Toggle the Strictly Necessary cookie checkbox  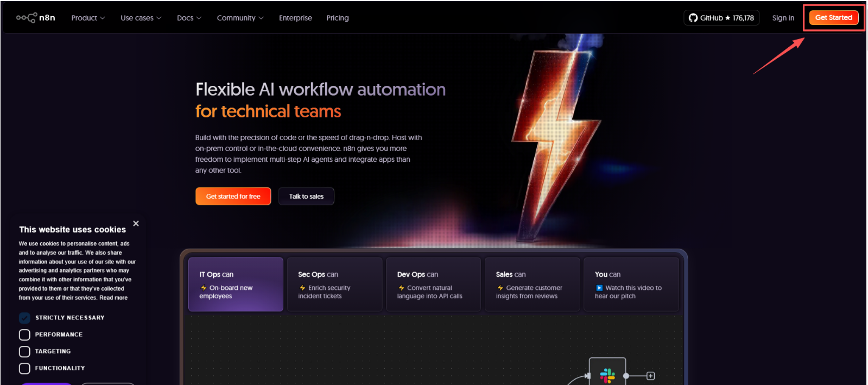(x=24, y=318)
